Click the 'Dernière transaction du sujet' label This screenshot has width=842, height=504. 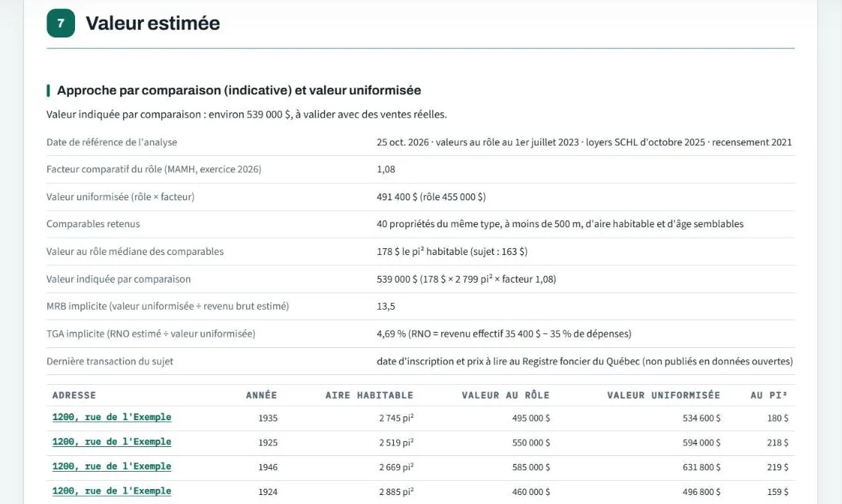(110, 361)
